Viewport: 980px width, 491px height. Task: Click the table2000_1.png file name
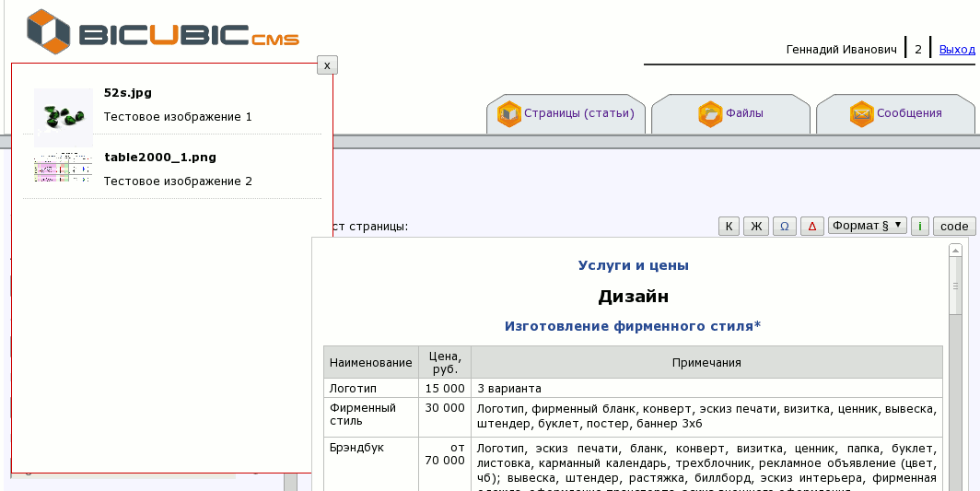pyautogui.click(x=160, y=157)
